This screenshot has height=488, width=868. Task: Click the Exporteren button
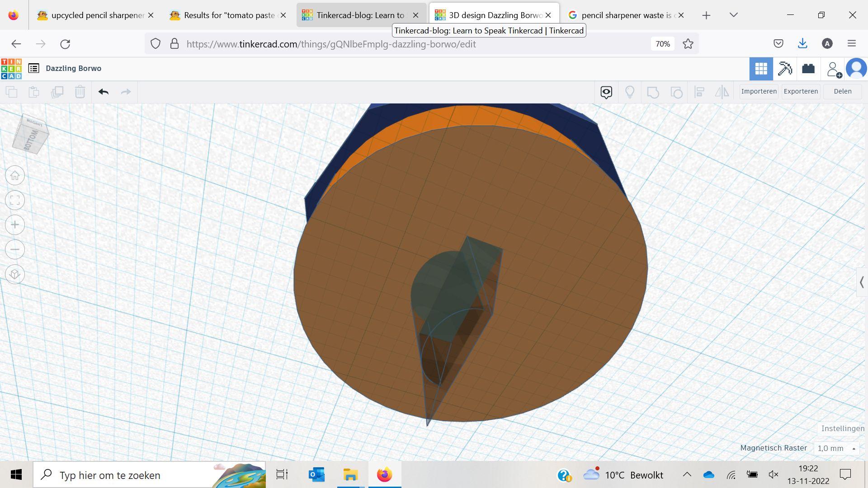coord(801,91)
